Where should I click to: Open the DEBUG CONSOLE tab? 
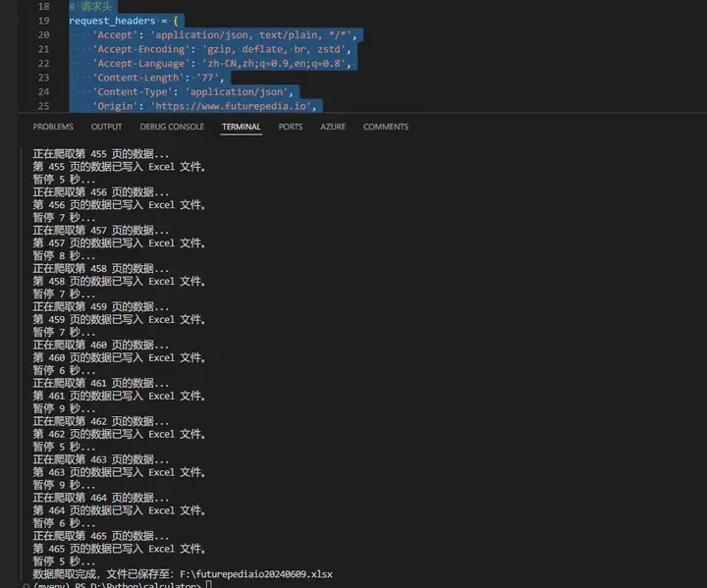click(x=172, y=127)
